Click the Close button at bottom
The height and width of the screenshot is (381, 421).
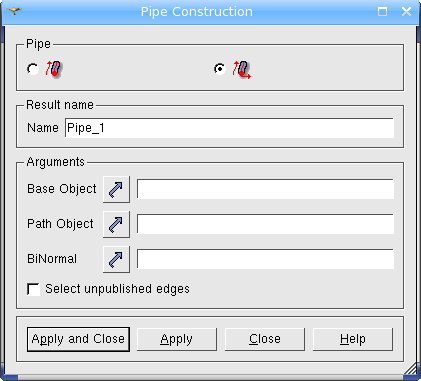coord(265,339)
